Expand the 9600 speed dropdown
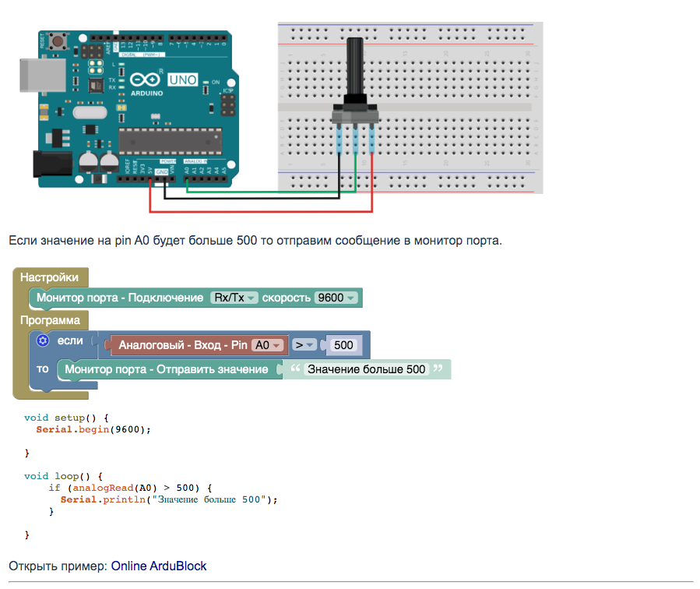The image size is (700, 589). (x=336, y=298)
